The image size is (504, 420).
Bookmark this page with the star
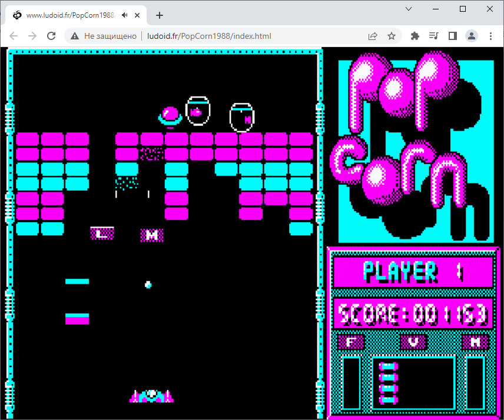(391, 36)
